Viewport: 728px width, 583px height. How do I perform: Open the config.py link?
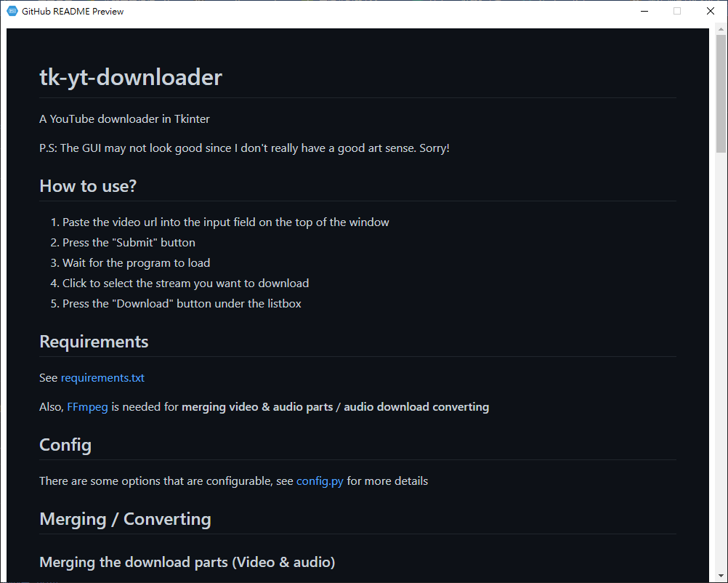[x=320, y=481]
